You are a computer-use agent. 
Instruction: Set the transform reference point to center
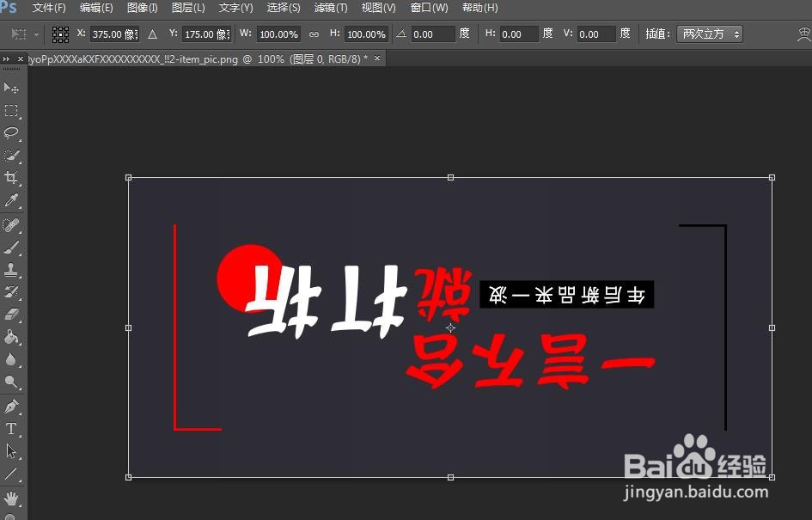click(59, 34)
